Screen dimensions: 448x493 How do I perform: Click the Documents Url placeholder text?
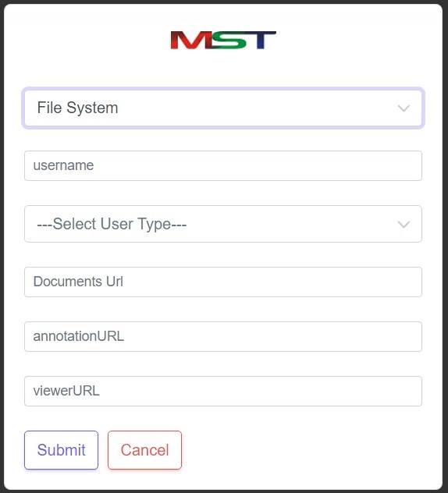pos(78,282)
